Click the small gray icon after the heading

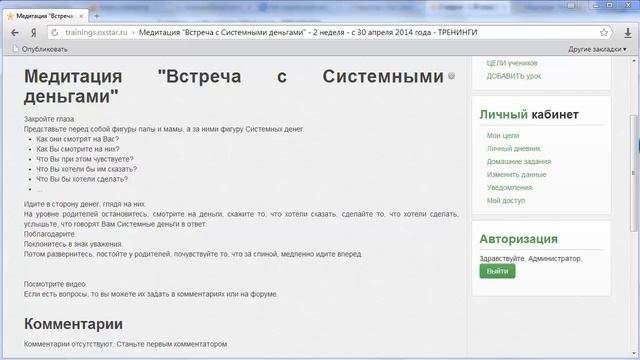coord(451,76)
